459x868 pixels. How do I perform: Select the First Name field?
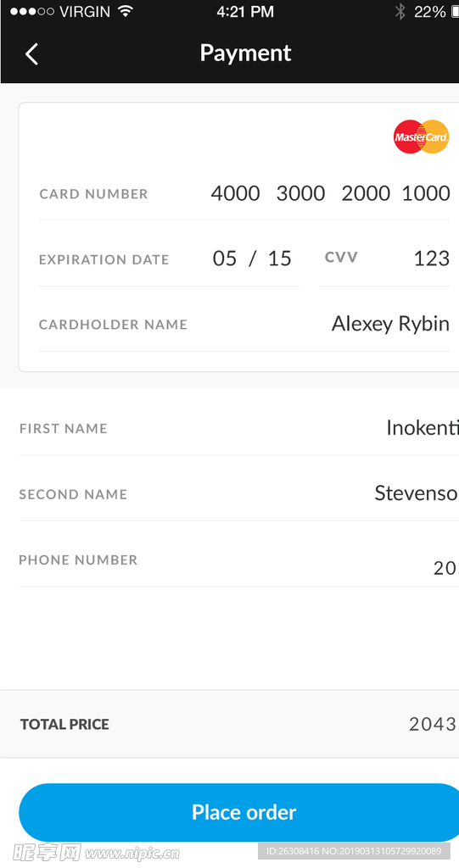click(x=239, y=428)
